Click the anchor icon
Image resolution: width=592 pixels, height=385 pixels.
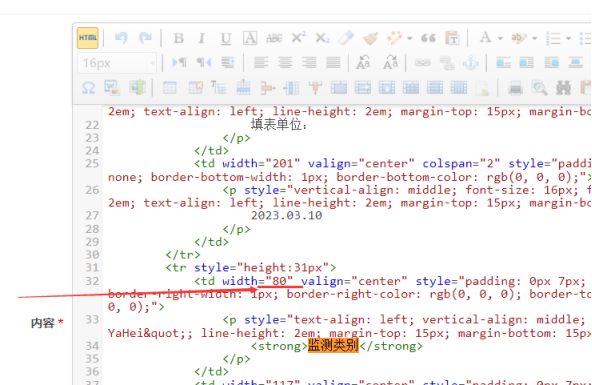471,63
